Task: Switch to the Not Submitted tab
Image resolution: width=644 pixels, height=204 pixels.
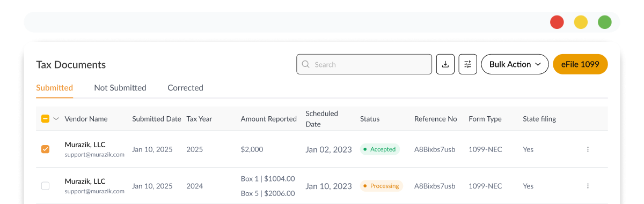Action: click(120, 88)
